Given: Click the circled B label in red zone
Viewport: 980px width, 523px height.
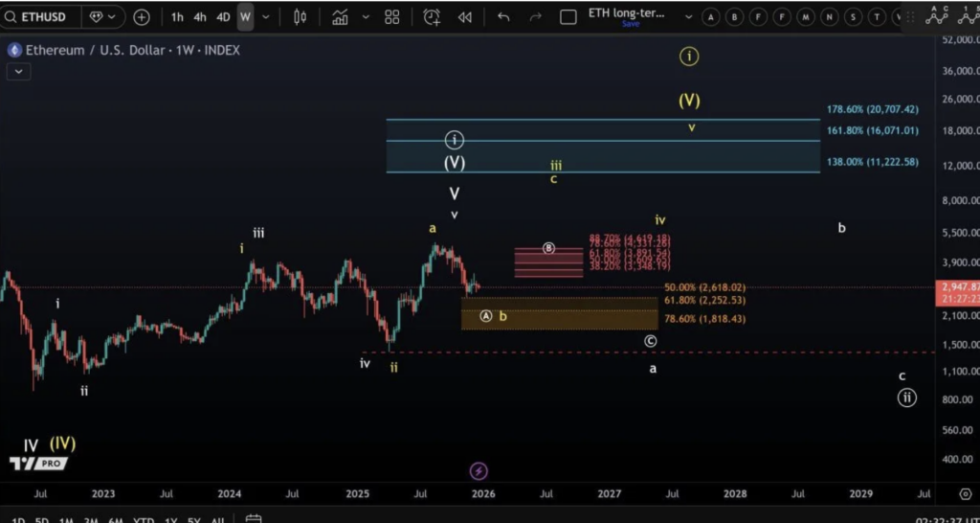Looking at the screenshot, I should [x=548, y=248].
